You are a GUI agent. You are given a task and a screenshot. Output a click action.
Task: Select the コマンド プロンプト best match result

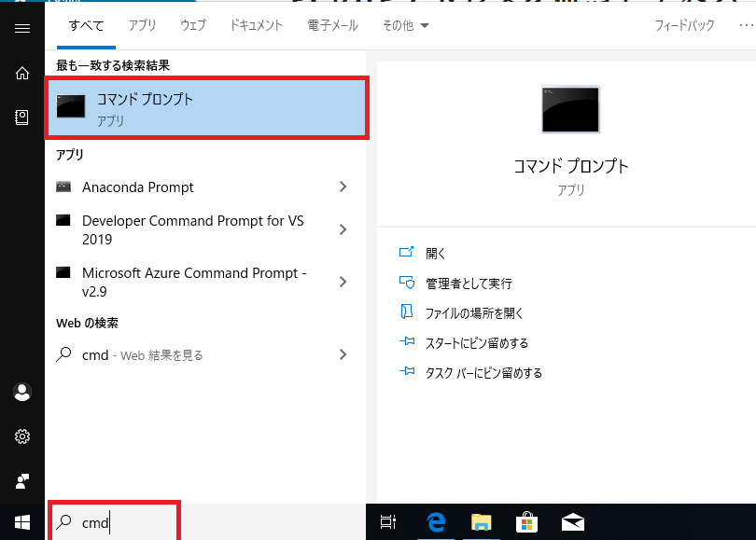coord(207,108)
